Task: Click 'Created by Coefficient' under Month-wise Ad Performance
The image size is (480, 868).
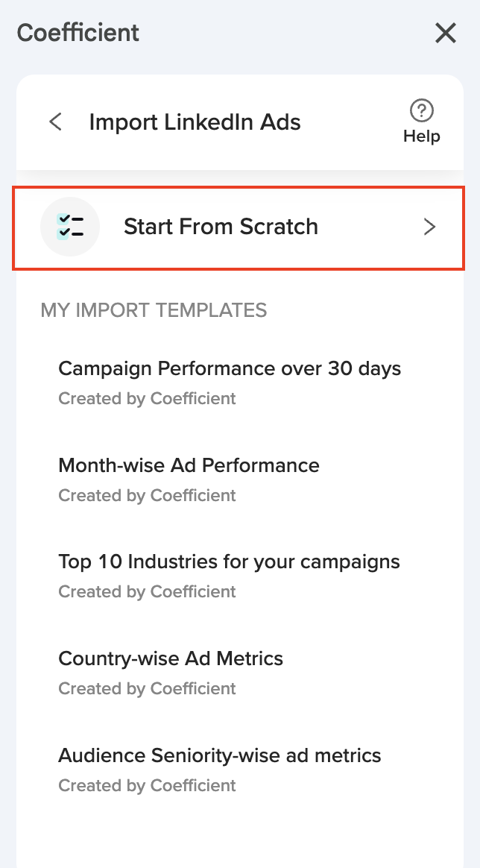Action: 147,495
